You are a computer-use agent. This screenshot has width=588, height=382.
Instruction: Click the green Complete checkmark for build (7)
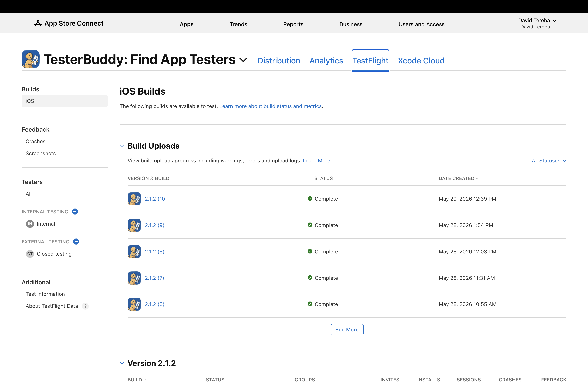(310, 278)
